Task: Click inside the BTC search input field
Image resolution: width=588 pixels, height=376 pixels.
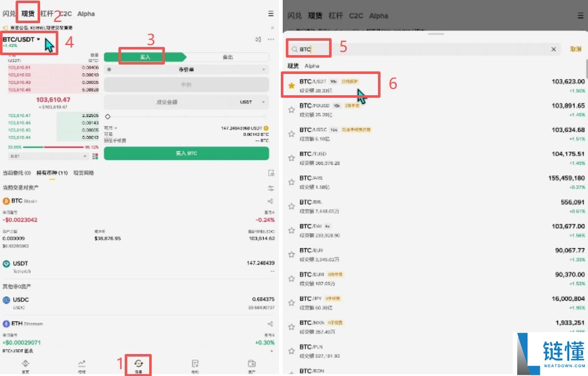Action: click(326, 49)
